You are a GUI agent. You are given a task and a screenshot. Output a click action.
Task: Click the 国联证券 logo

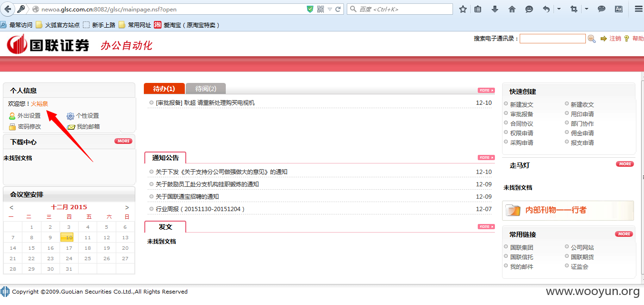tap(48, 45)
